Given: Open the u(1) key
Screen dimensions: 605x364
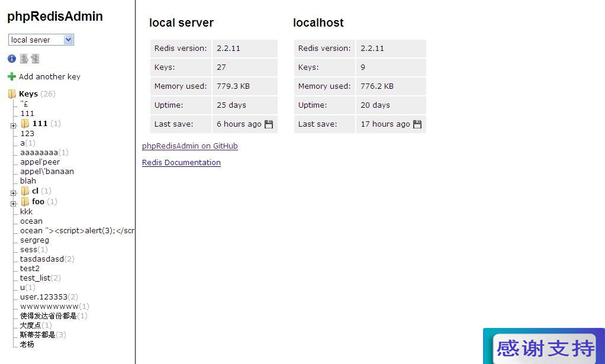Looking at the screenshot, I should coord(28,287).
